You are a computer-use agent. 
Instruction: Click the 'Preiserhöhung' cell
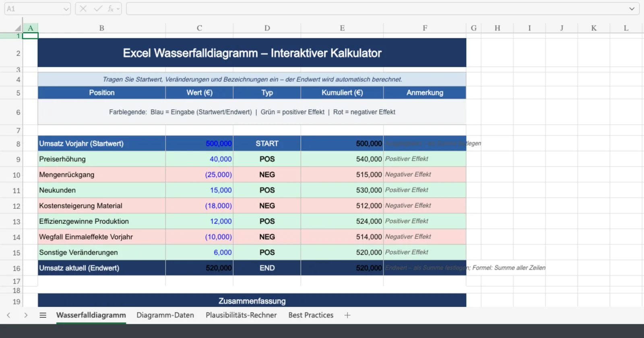[x=102, y=159]
